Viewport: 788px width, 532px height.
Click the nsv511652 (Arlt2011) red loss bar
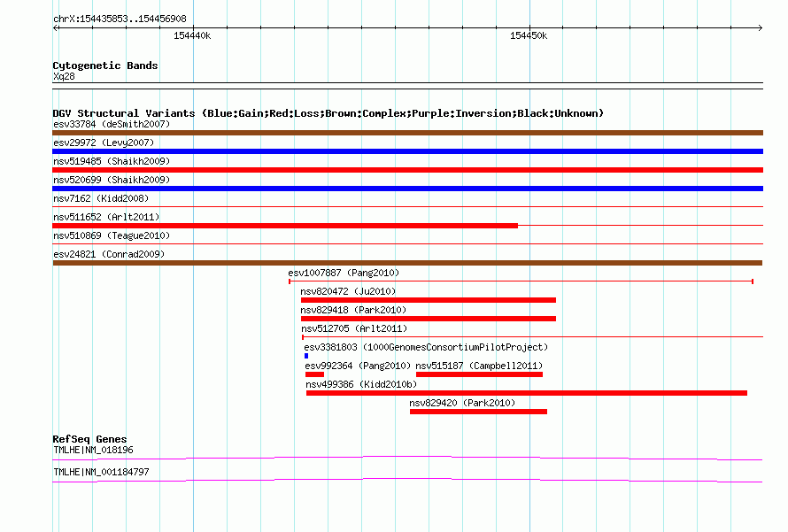[x=285, y=226]
